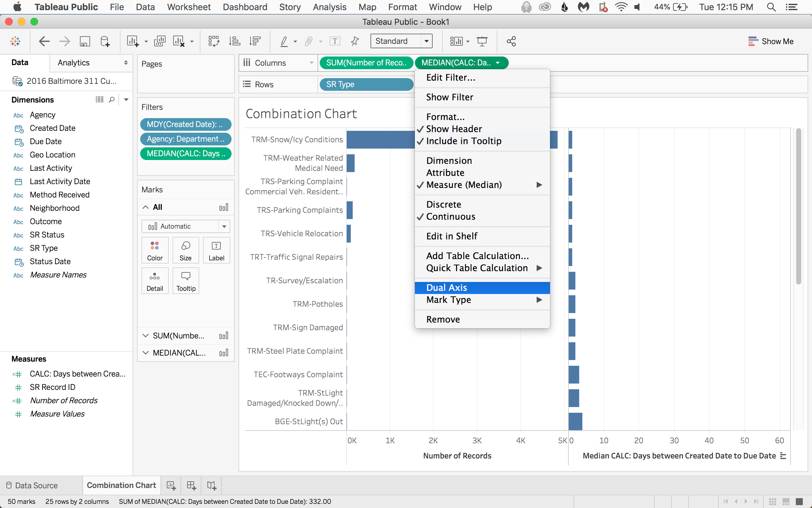Click the SR Type pill on Rows
812x508 pixels.
[366, 84]
